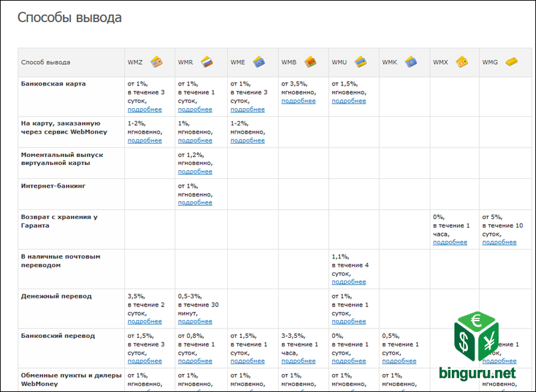
Task: View 'подробнее' for Банковский перевод in WMK column
Action: click(x=399, y=361)
